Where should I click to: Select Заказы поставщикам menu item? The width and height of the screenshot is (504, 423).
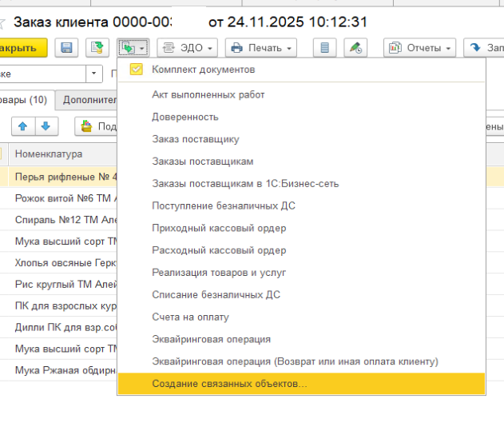(x=301, y=162)
